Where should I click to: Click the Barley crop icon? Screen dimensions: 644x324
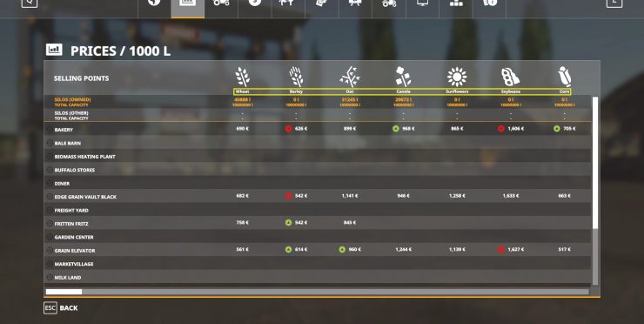(x=296, y=77)
